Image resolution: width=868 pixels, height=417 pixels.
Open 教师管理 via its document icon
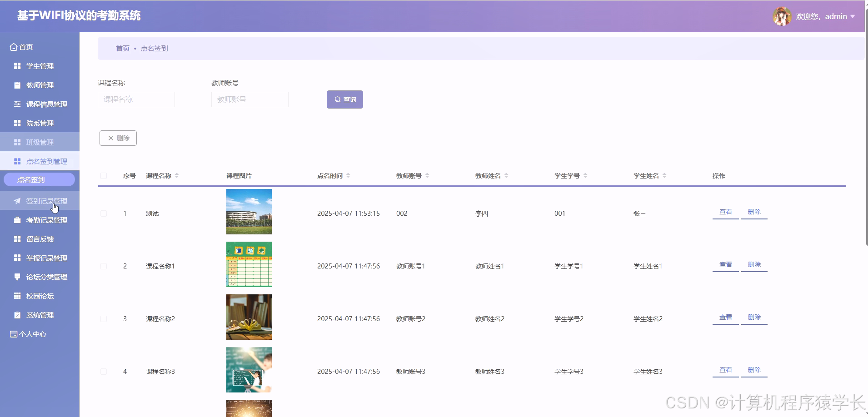click(17, 85)
